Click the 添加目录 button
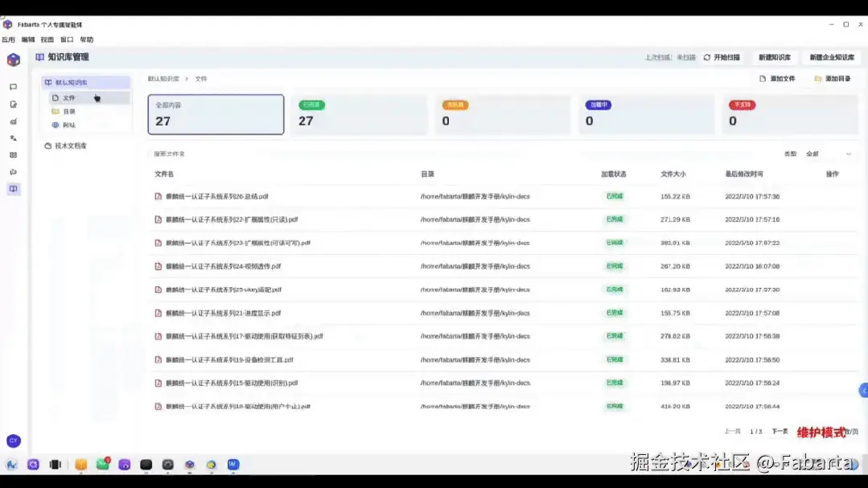The height and width of the screenshot is (488, 868). 833,79
